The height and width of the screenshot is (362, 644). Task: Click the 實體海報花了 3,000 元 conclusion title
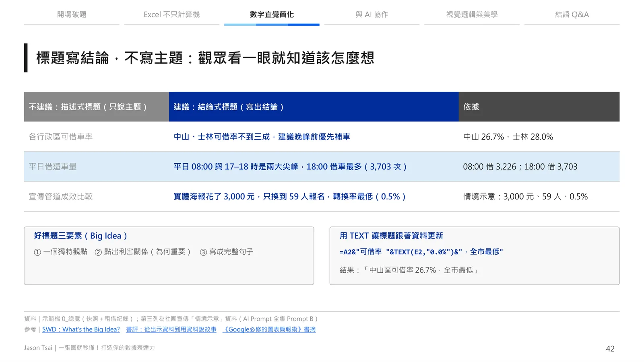tap(289, 196)
